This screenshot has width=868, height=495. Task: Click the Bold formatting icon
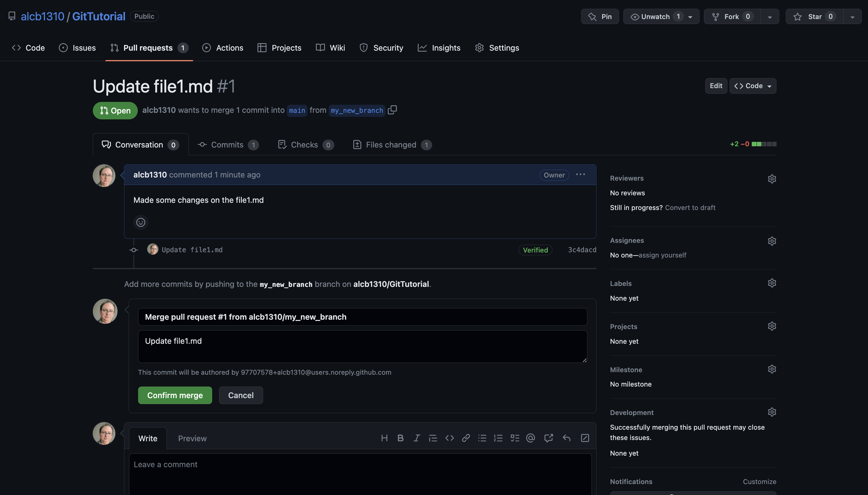point(400,438)
